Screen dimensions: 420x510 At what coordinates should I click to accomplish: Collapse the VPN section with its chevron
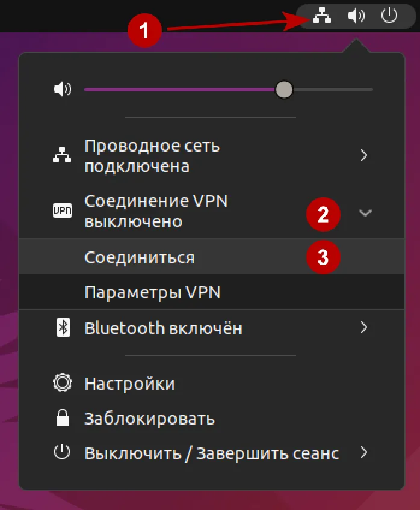365,212
